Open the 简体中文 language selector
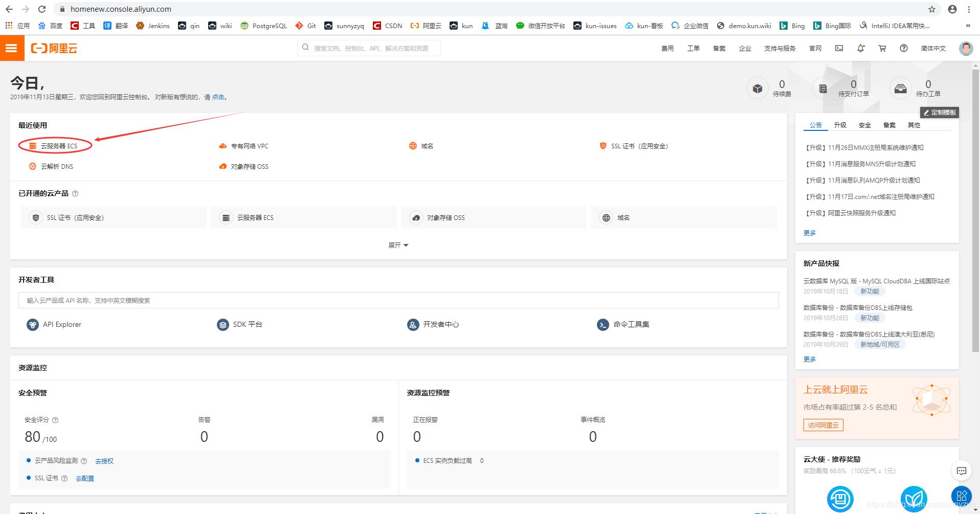The image size is (980, 514). click(x=933, y=49)
